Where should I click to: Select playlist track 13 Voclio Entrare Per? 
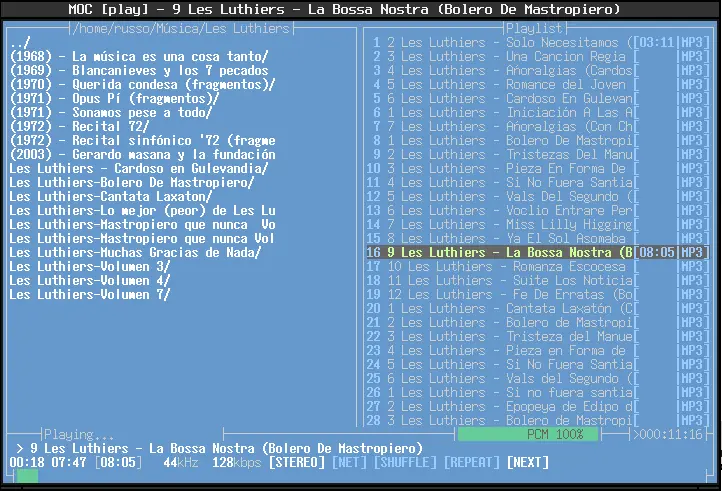tap(537, 210)
